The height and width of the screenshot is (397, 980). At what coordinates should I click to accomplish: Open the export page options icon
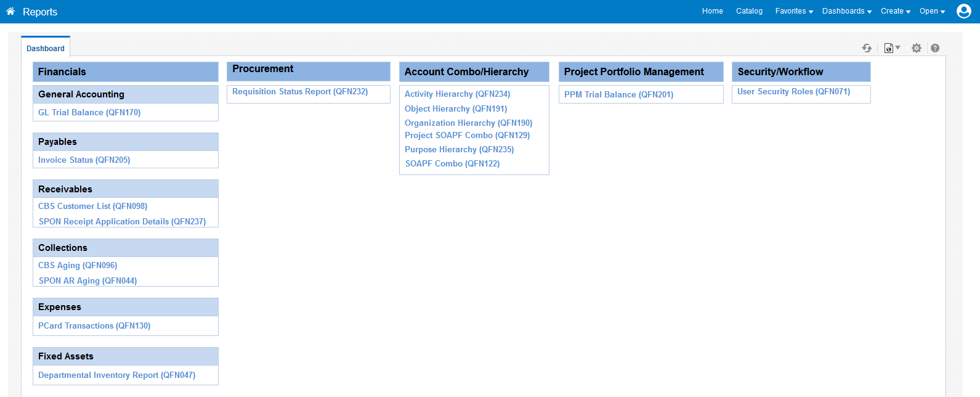pos(891,48)
